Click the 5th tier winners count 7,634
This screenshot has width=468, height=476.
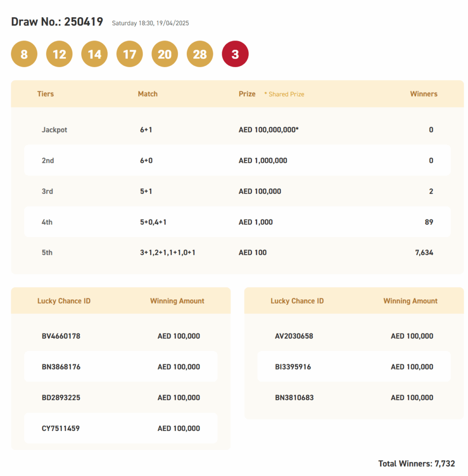[424, 252]
